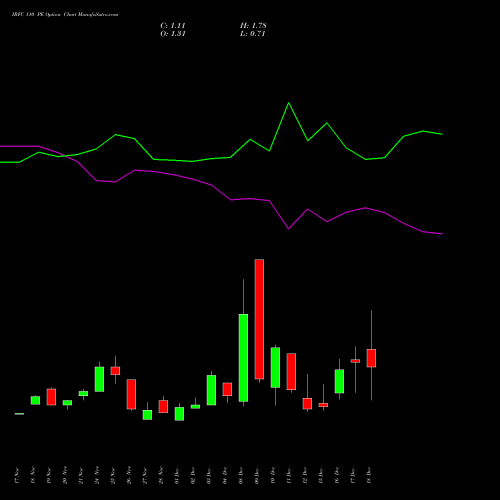This screenshot has width=500, height=500.
Task: Click the 02 Dec date label
Action: tap(193, 476)
